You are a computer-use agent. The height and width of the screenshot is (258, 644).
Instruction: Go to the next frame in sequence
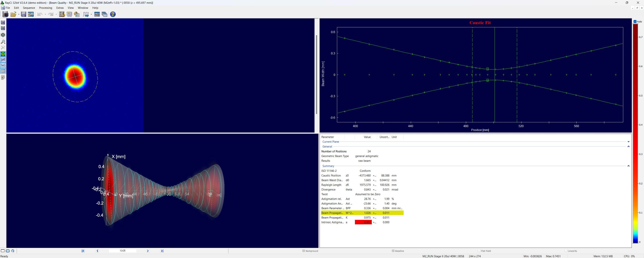[148, 251]
